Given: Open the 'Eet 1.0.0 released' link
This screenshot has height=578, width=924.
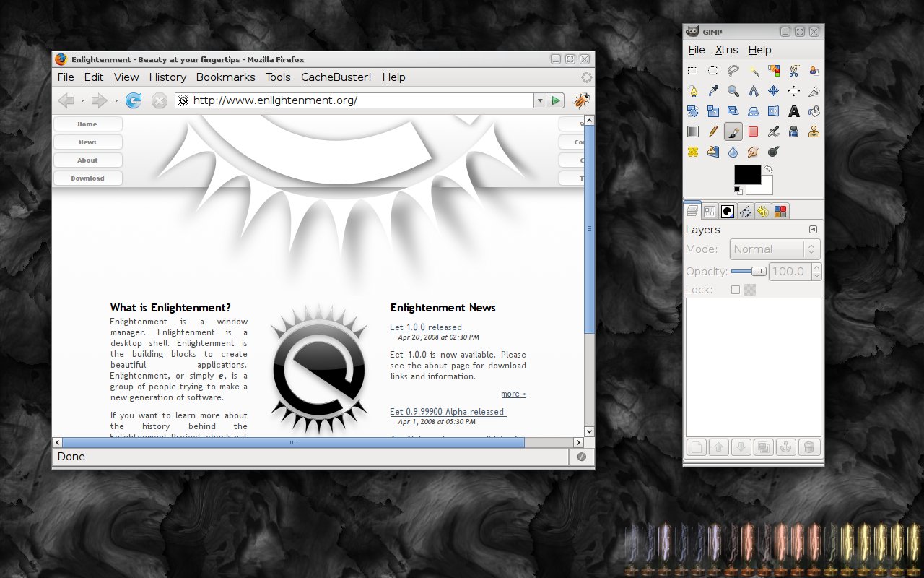Looking at the screenshot, I should 426,327.
